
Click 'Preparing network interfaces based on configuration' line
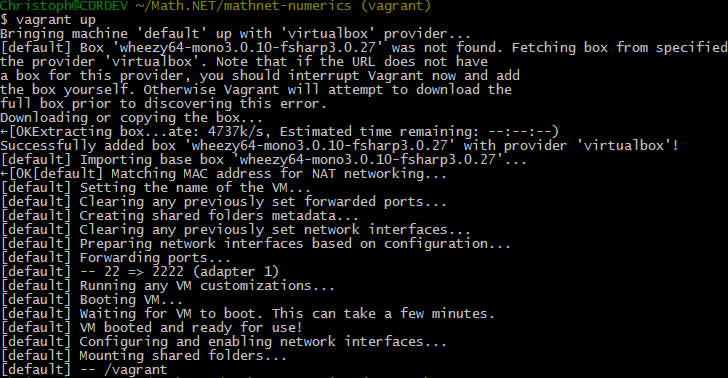(x=255, y=244)
